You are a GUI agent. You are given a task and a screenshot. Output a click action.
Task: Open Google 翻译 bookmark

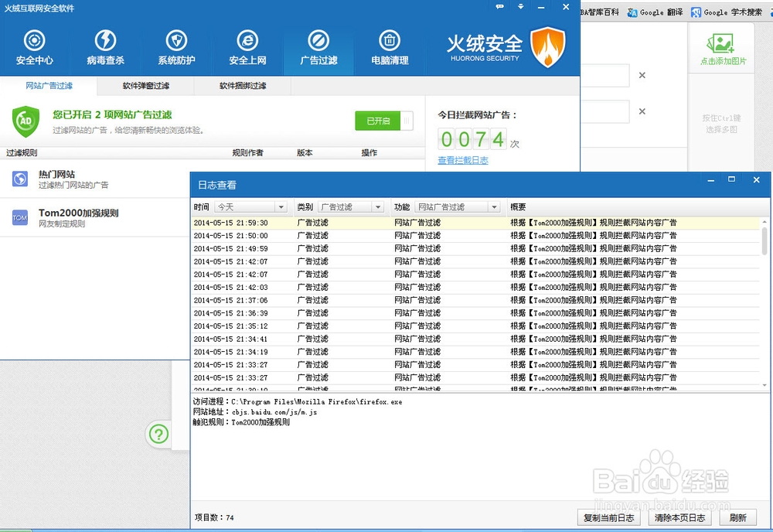pyautogui.click(x=656, y=12)
